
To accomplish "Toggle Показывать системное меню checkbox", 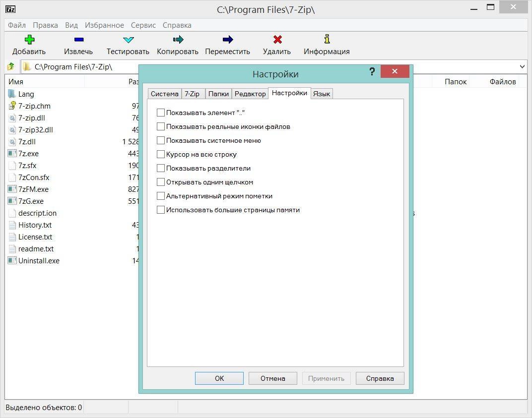I will point(161,140).
